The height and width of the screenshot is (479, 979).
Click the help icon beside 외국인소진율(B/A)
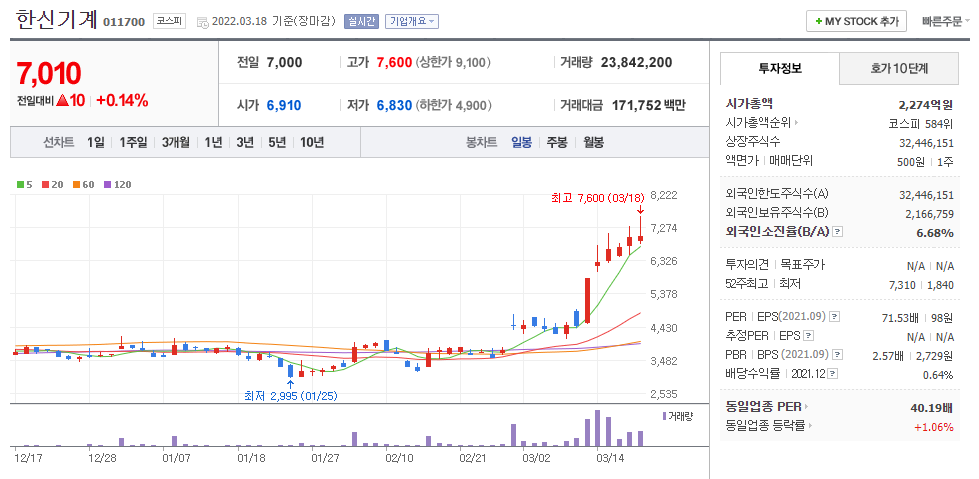click(838, 232)
